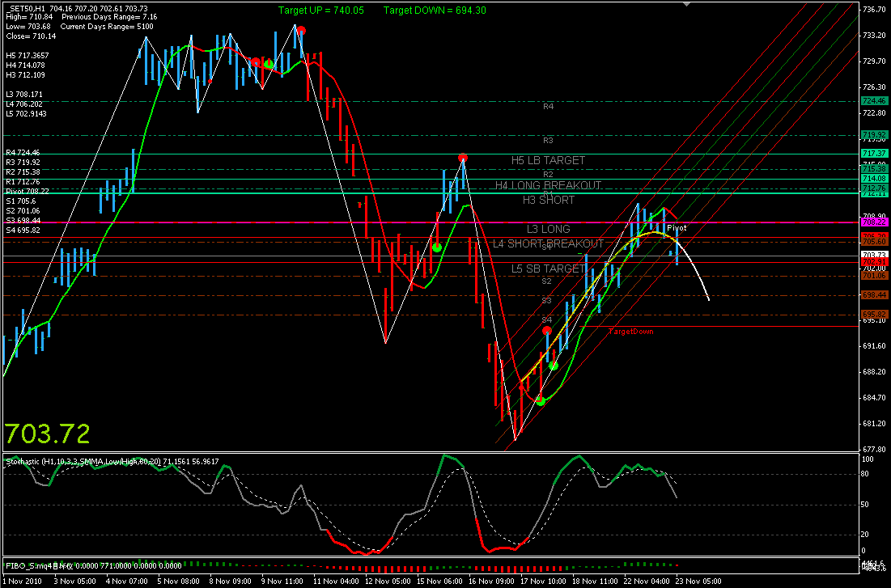This screenshot has width=891, height=588.
Task: Click the large green 703.72 price display
Action: click(x=48, y=434)
